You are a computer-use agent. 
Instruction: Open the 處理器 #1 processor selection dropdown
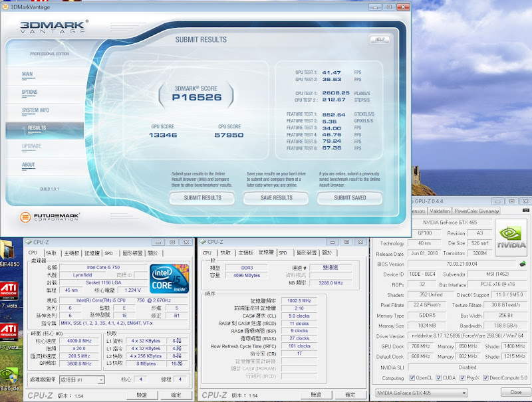tap(82, 380)
